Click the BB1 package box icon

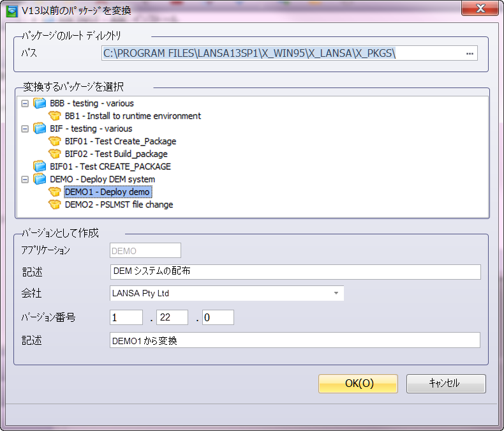55,116
